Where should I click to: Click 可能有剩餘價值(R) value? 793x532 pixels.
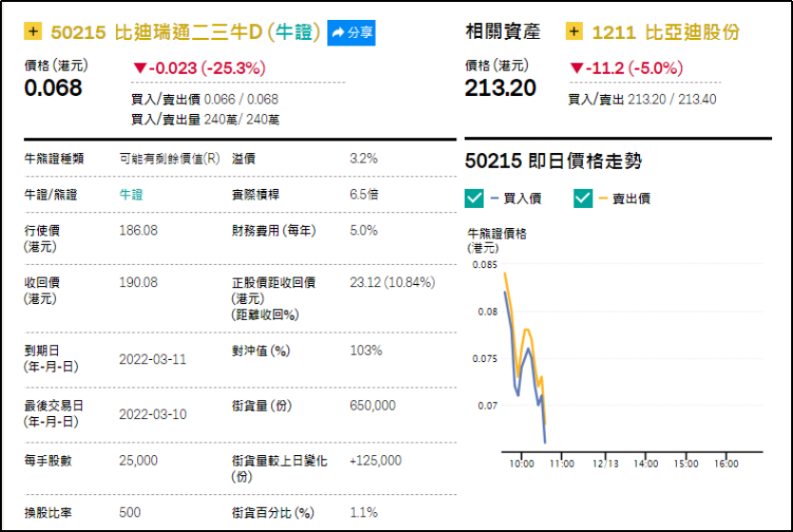click(x=169, y=159)
